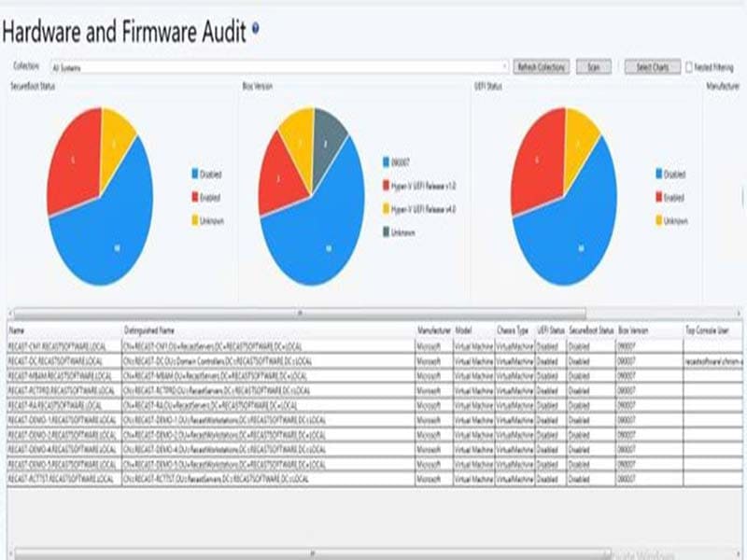Viewport: 747px width, 560px height.
Task: Click the Microsoft manufacturer cell in RECAST-CM1 row
Action: (x=434, y=346)
